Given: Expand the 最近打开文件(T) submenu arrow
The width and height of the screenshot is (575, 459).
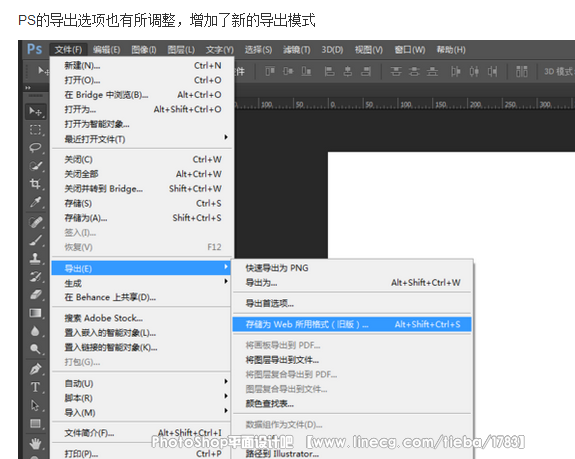Looking at the screenshot, I should pyautogui.click(x=226, y=137).
